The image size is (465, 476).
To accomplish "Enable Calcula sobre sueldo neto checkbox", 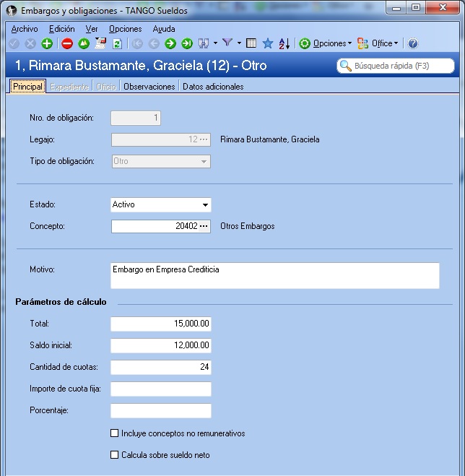I will pyautogui.click(x=114, y=455).
